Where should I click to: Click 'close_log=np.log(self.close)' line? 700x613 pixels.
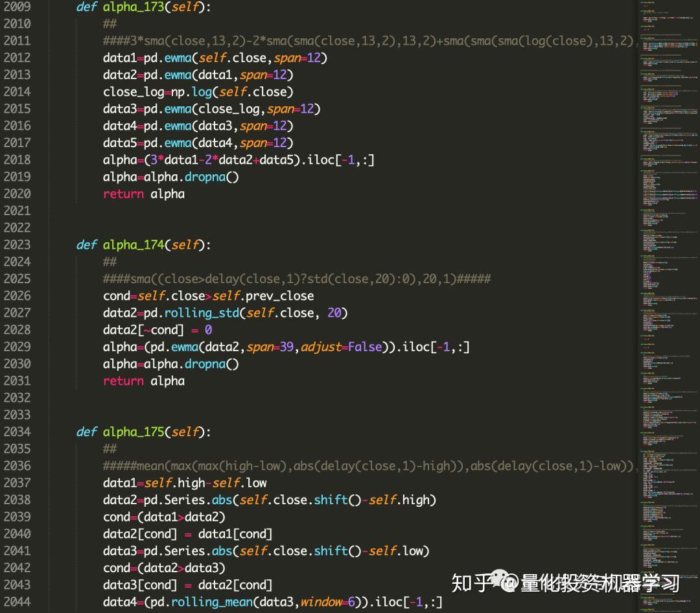point(198,92)
